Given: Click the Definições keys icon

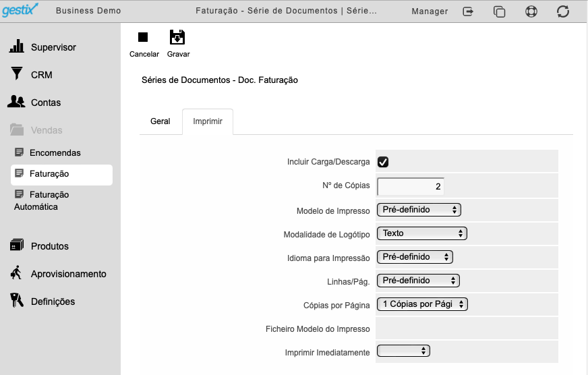Looking at the screenshot, I should pyautogui.click(x=16, y=300).
